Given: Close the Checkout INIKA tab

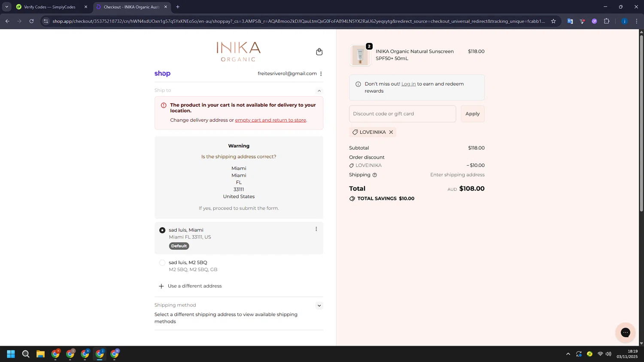Looking at the screenshot, I should click(166, 7).
